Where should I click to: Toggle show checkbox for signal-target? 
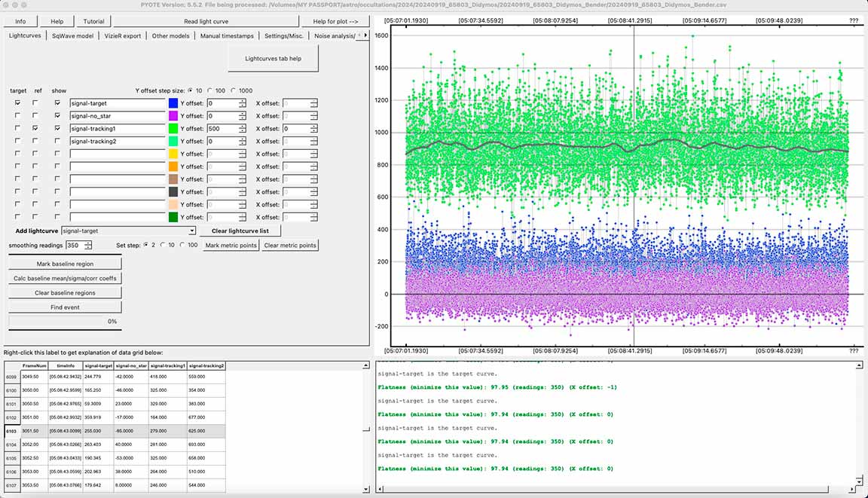tap(57, 103)
